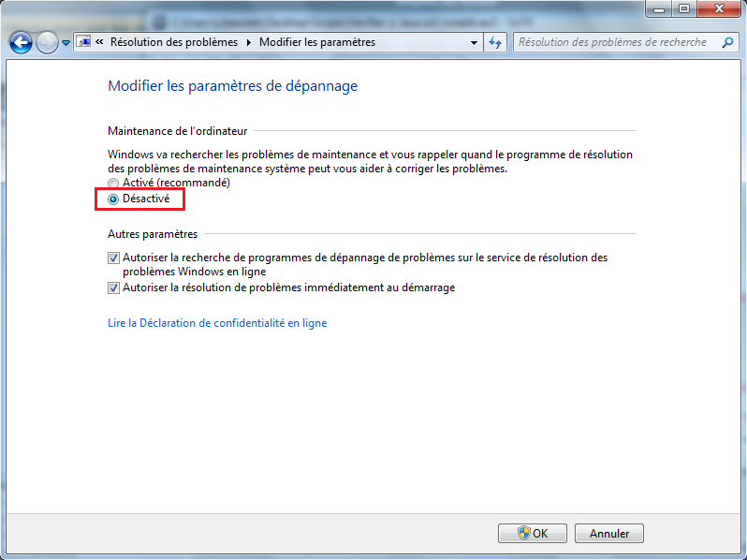The image size is (747, 560).
Task: Click the magnifier search icon
Action: 727,42
